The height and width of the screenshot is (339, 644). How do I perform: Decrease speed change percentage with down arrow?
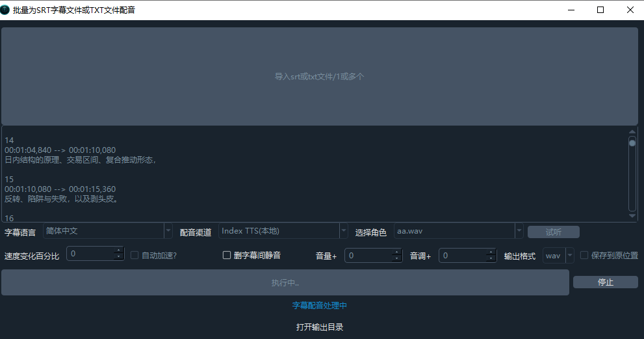(x=119, y=258)
